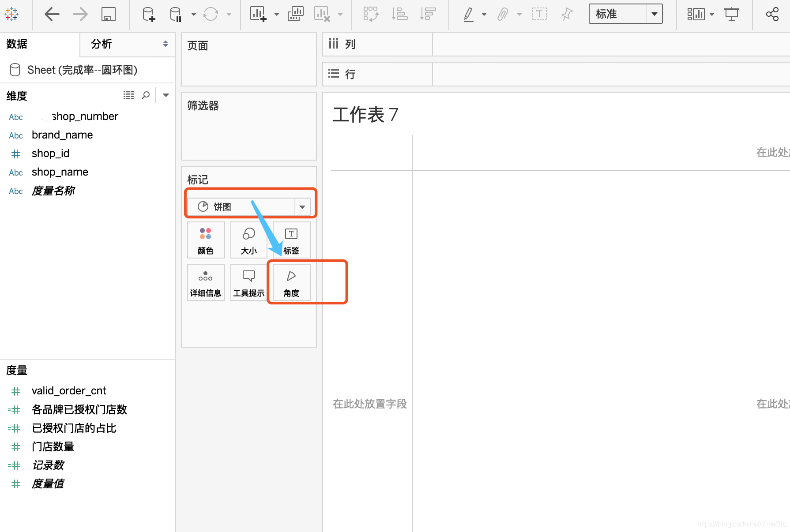The height and width of the screenshot is (532, 790).
Task: Sort ascending toolbar icon
Action: pos(399,14)
